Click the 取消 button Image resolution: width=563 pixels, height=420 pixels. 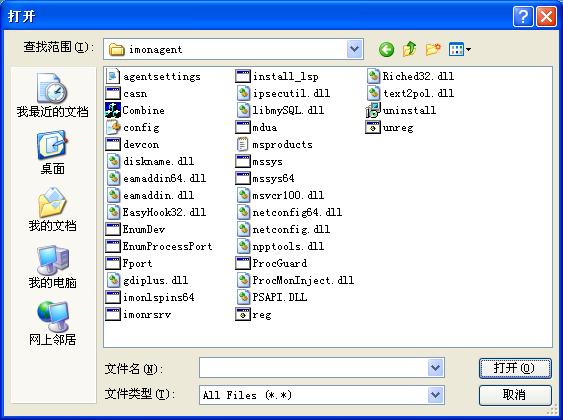tap(515, 395)
